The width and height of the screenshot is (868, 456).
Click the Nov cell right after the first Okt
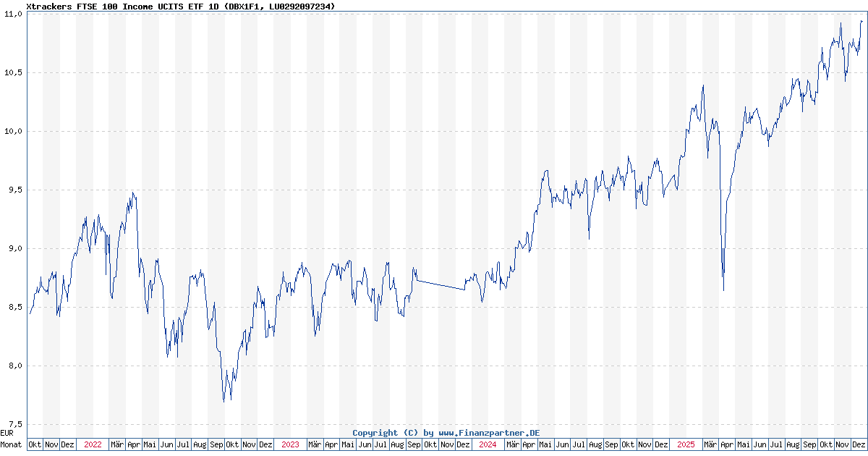[51, 445]
